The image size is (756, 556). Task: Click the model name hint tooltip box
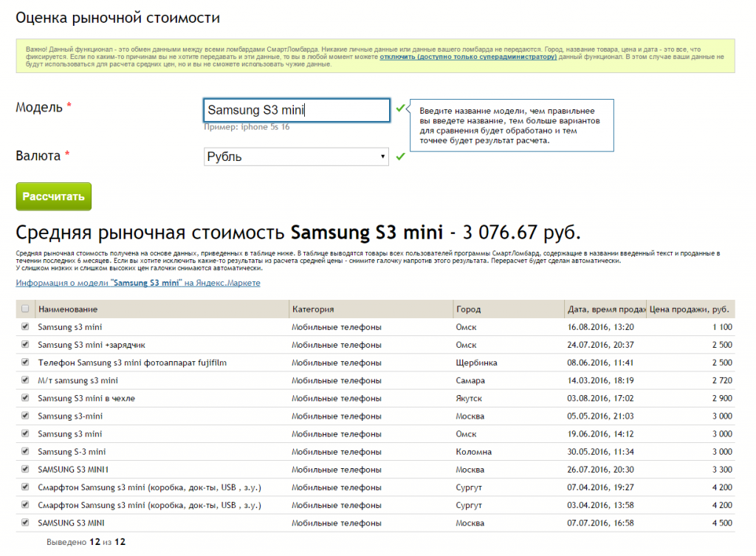point(512,126)
